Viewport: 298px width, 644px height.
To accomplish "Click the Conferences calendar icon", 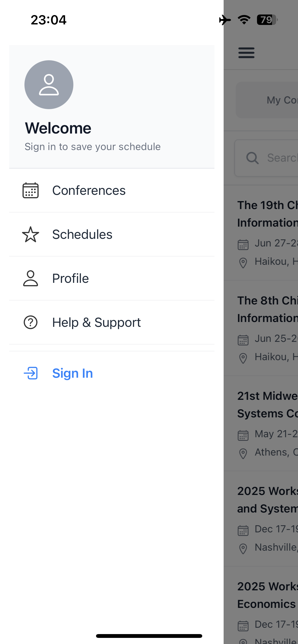I will tap(31, 191).
